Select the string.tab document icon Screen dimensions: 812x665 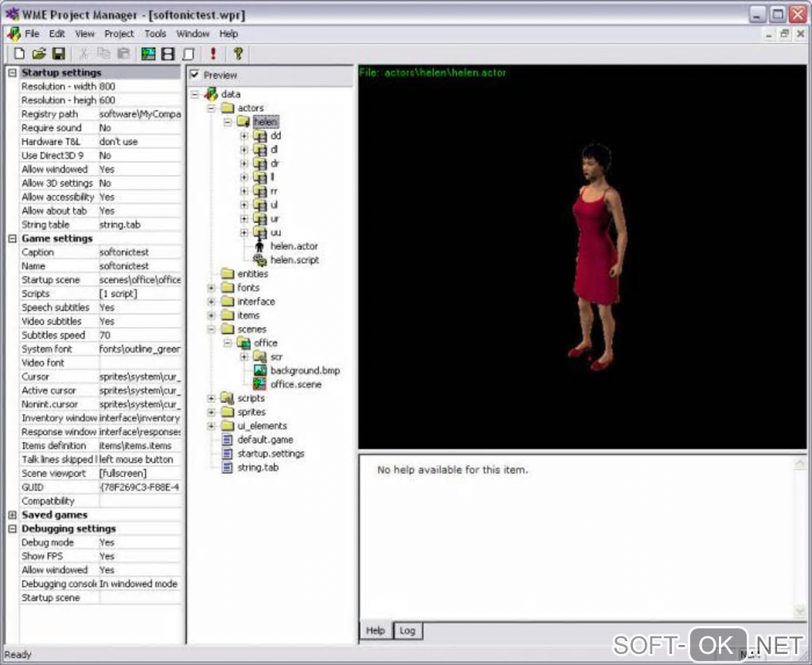pos(227,467)
